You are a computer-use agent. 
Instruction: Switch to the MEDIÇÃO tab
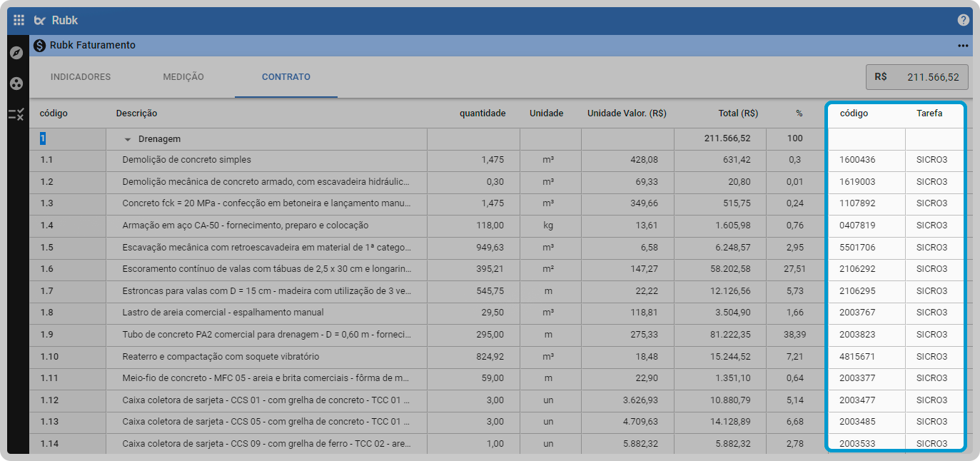(183, 77)
